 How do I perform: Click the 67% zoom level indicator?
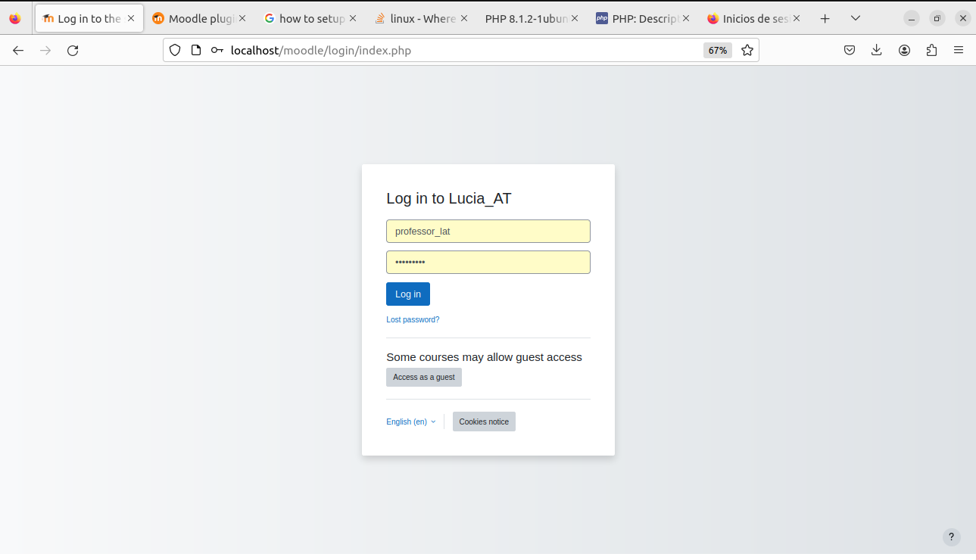(717, 51)
